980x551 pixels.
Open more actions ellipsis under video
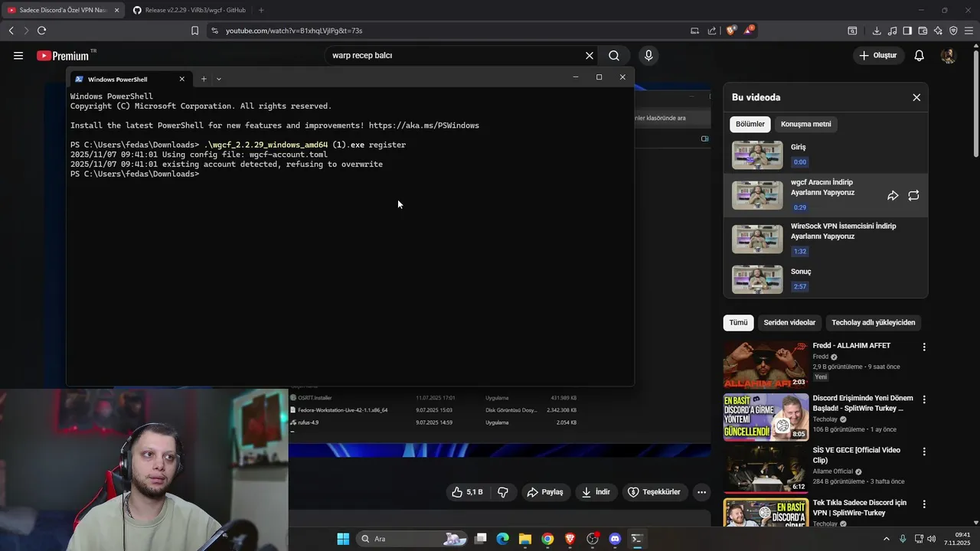[x=701, y=492]
